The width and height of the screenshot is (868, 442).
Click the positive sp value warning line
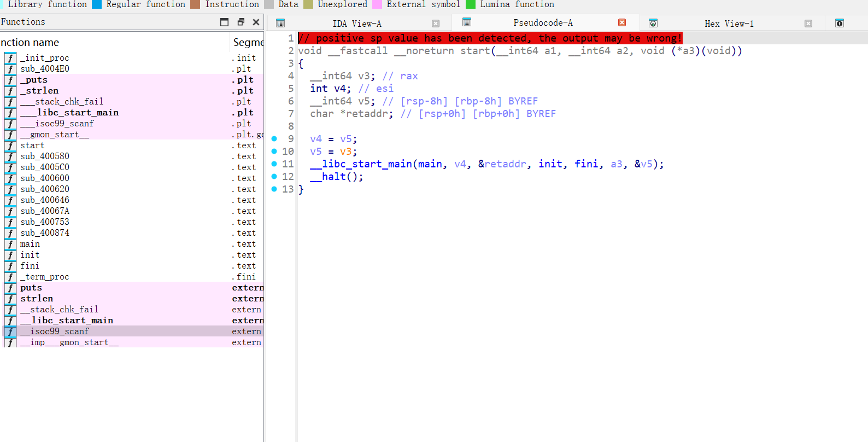point(490,38)
